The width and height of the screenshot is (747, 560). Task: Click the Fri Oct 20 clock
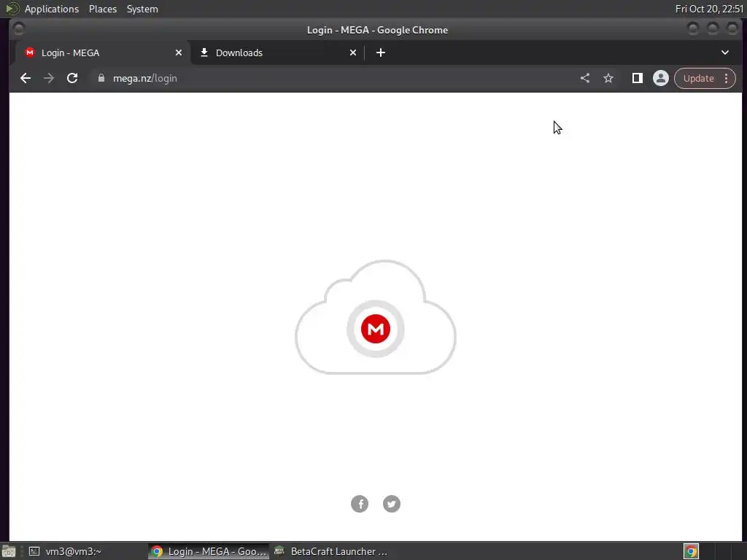[x=709, y=9]
